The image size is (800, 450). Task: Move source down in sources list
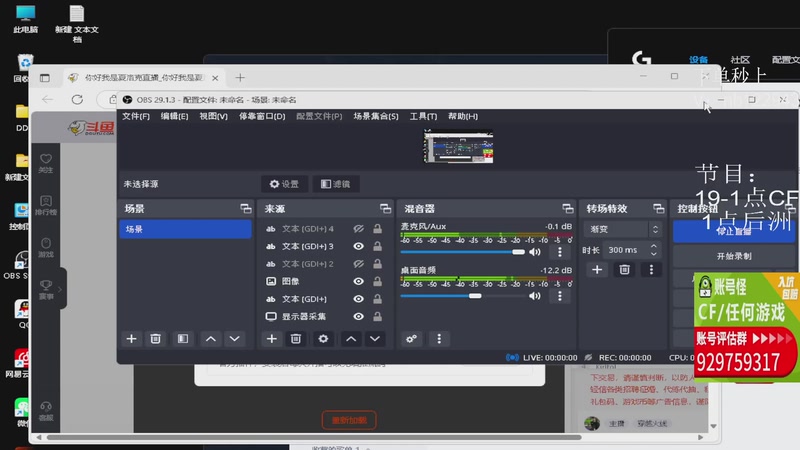pyautogui.click(x=375, y=339)
